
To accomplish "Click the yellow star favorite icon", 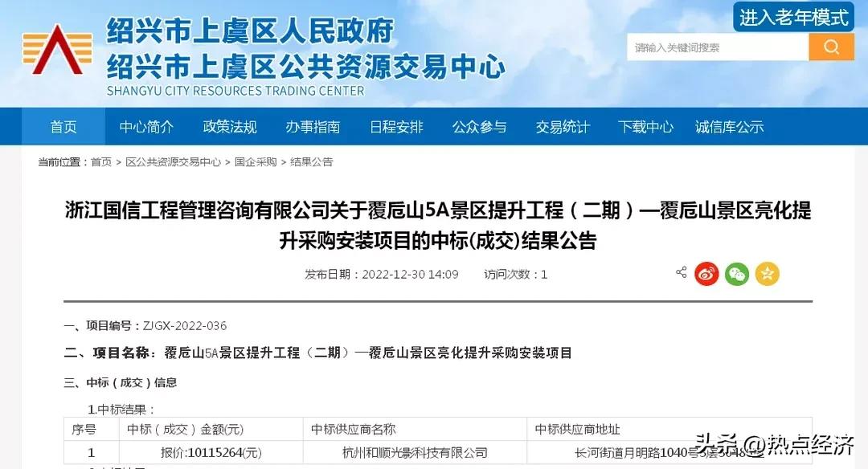I will pos(767,274).
